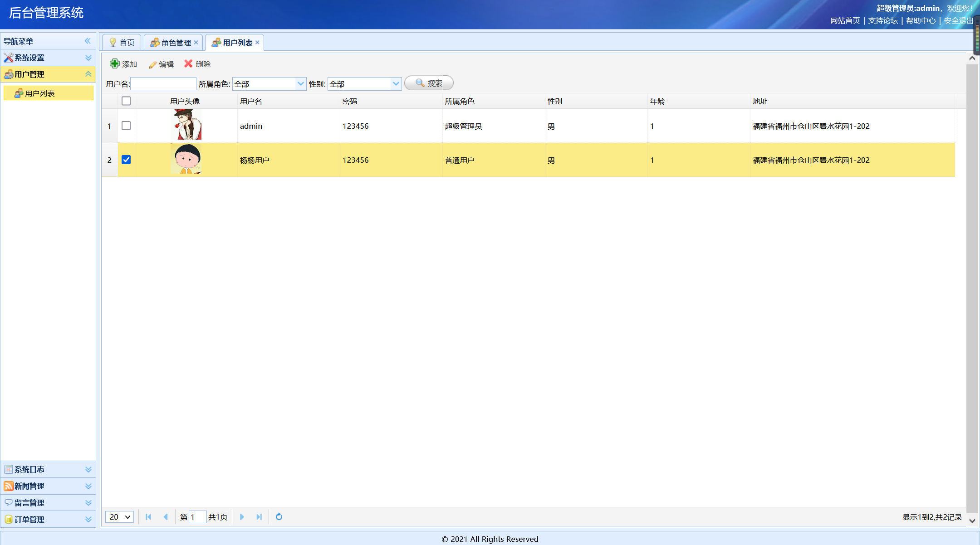Open the 网站首页 link
The width and height of the screenshot is (980, 545).
[x=845, y=20]
